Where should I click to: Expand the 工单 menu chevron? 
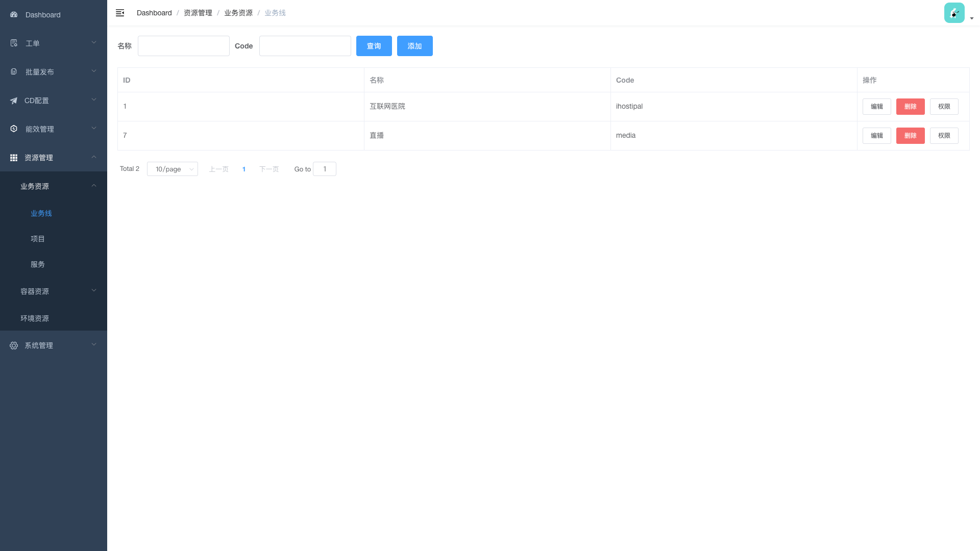(94, 42)
